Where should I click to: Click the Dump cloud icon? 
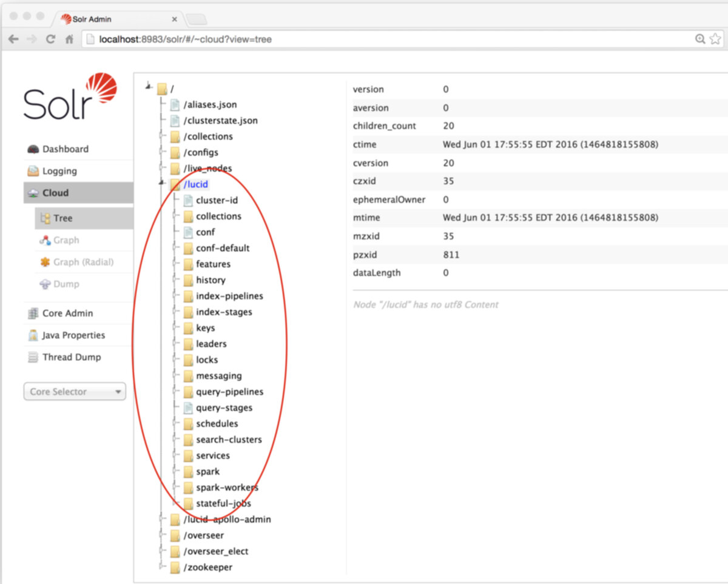pyautogui.click(x=45, y=284)
